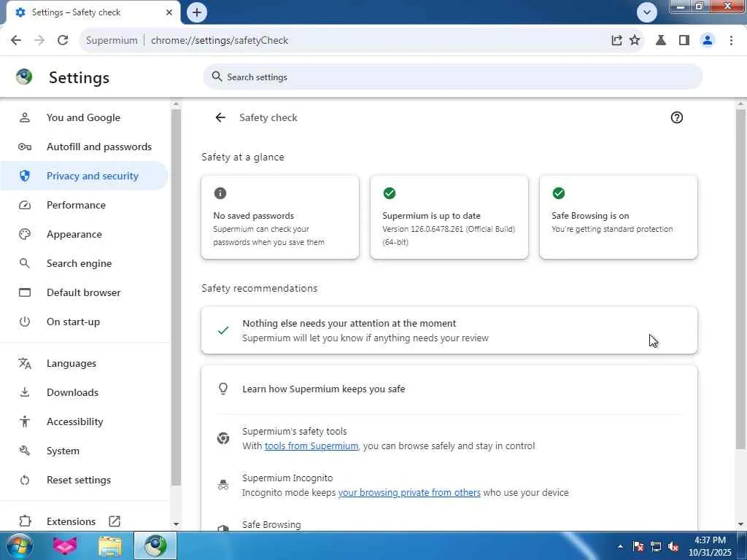This screenshot has width=747, height=560.
Task: Open the experiments flask icon
Action: click(x=661, y=40)
